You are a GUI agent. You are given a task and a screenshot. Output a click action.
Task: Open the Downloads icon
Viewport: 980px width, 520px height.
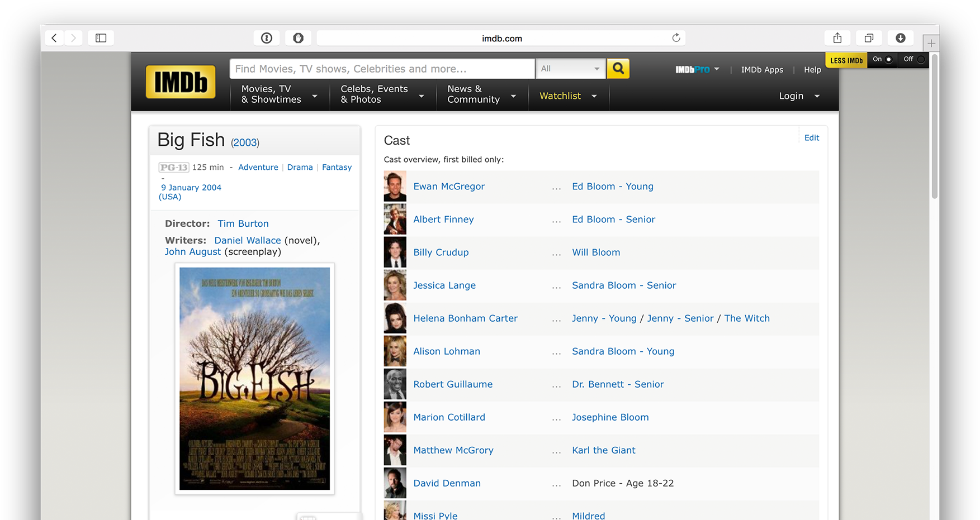[900, 37]
